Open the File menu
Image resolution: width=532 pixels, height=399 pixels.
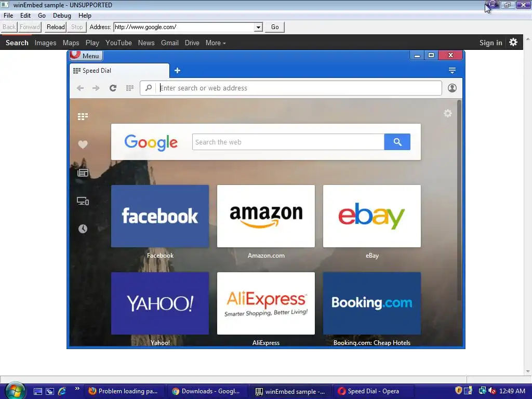pyautogui.click(x=8, y=16)
